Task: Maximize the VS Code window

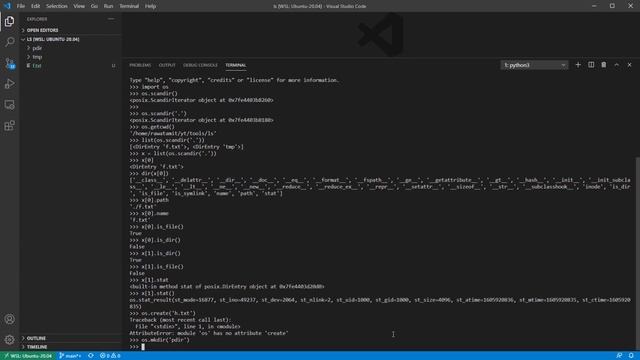Action: tap(612, 6)
